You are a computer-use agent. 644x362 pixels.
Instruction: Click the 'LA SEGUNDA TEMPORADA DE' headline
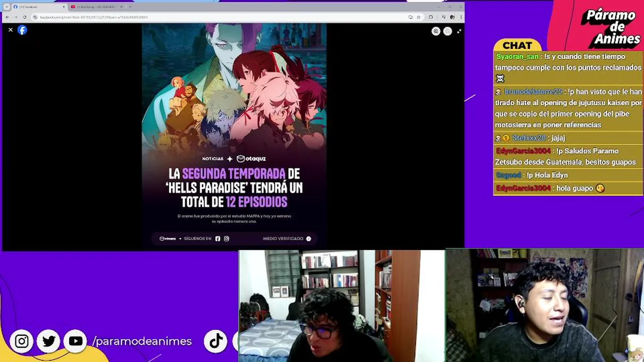234,174
